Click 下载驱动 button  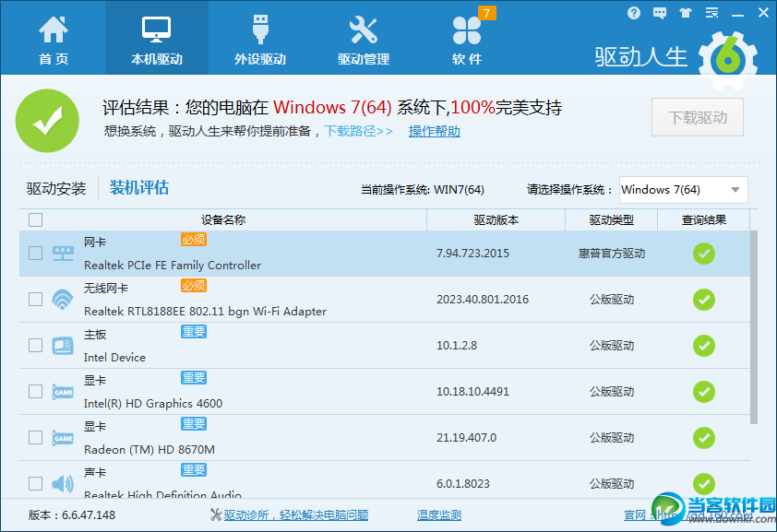(698, 117)
